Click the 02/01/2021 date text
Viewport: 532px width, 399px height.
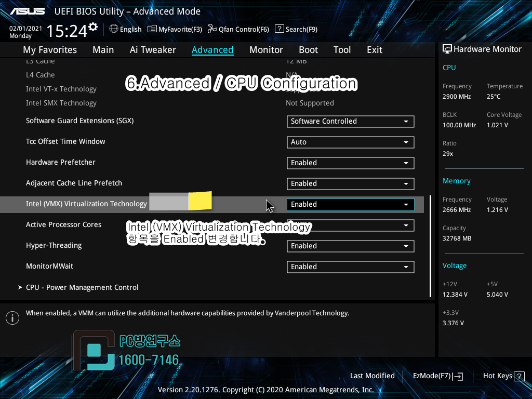25,29
